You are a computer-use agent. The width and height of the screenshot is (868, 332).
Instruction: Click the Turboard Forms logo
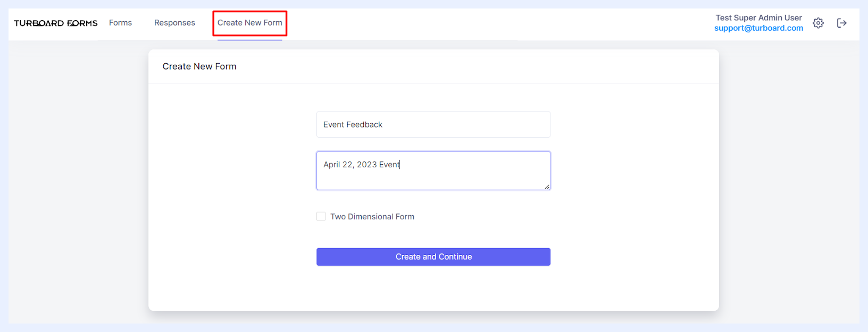(x=56, y=23)
